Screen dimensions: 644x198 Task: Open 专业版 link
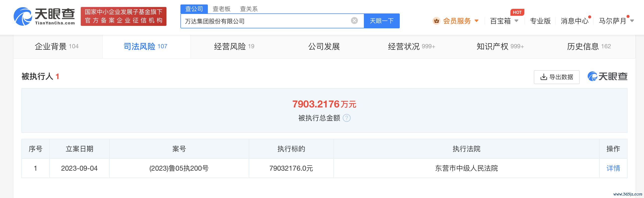point(540,21)
